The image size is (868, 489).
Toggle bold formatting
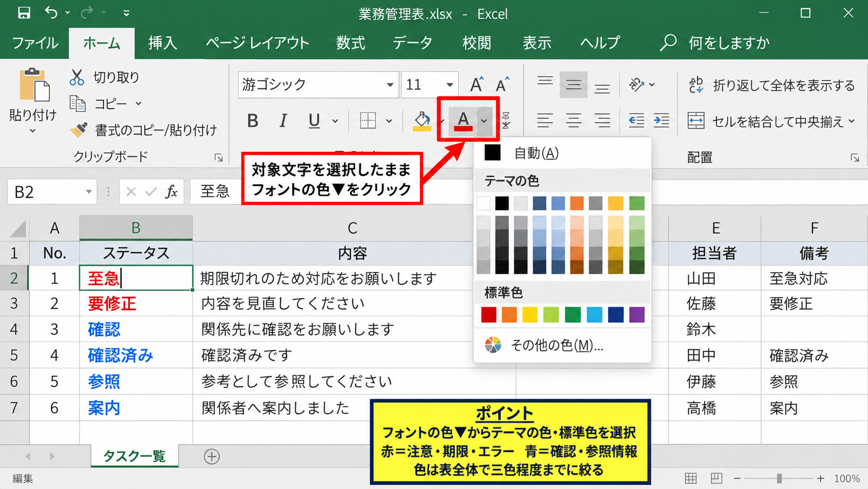pos(253,121)
